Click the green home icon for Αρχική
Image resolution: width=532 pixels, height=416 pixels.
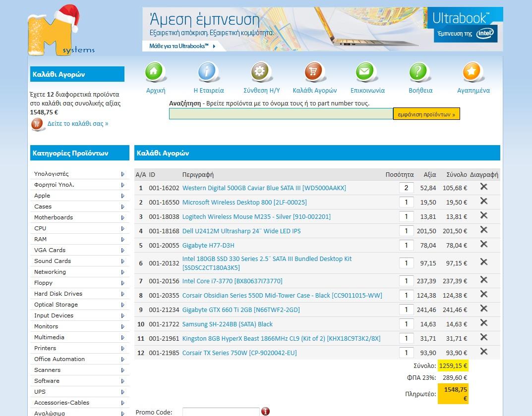pyautogui.click(x=155, y=72)
